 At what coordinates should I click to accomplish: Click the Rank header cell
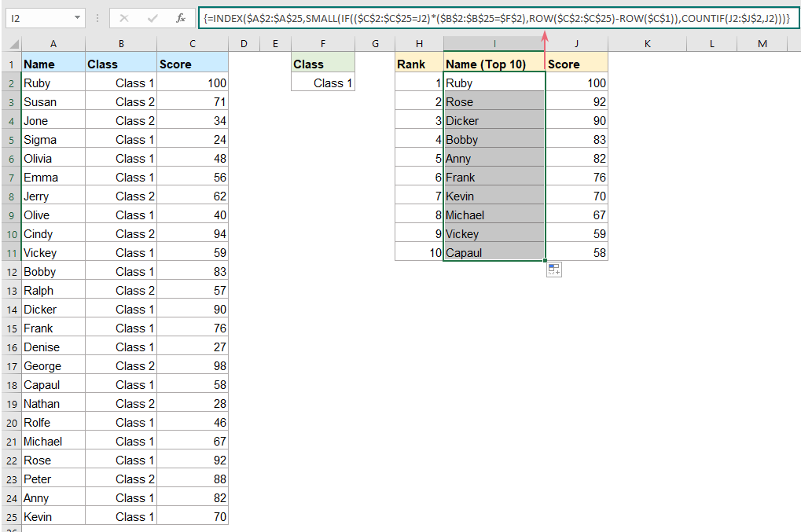[x=419, y=64]
